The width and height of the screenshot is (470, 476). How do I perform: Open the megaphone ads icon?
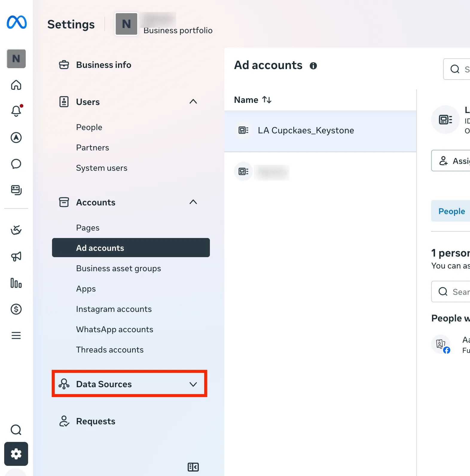(16, 256)
